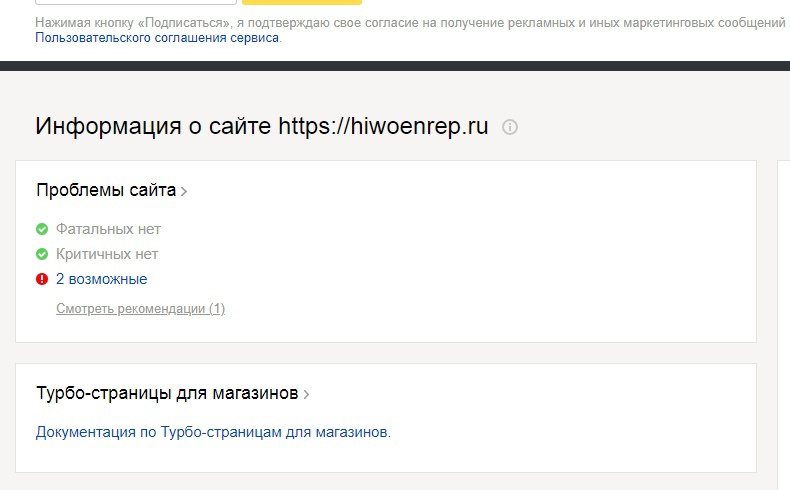
Task: Click the red warning icon beside "2 возможные"
Action: click(x=42, y=279)
